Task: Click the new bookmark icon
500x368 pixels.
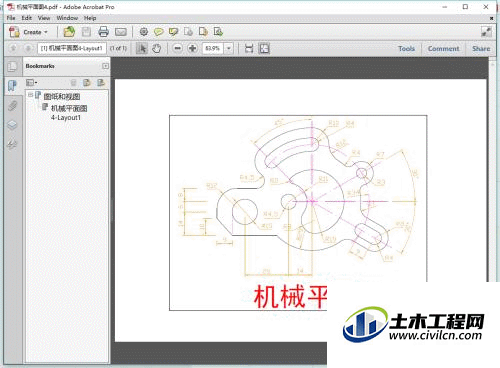Action: (87, 82)
